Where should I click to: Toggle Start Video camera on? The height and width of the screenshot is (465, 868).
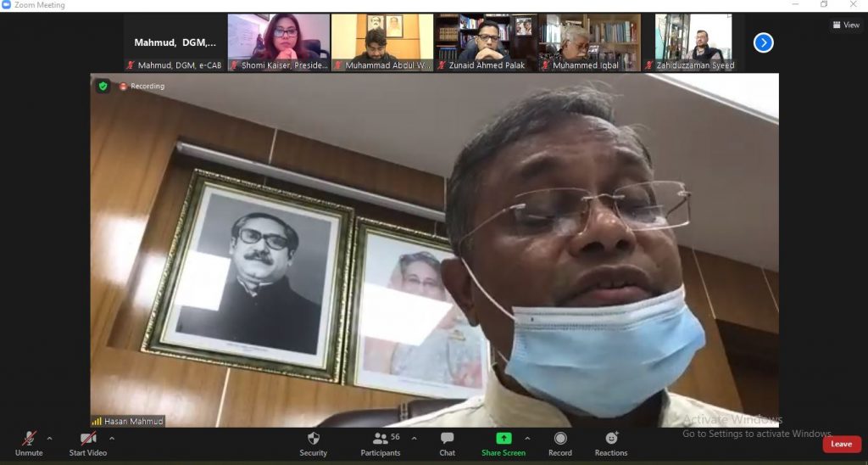point(87,439)
